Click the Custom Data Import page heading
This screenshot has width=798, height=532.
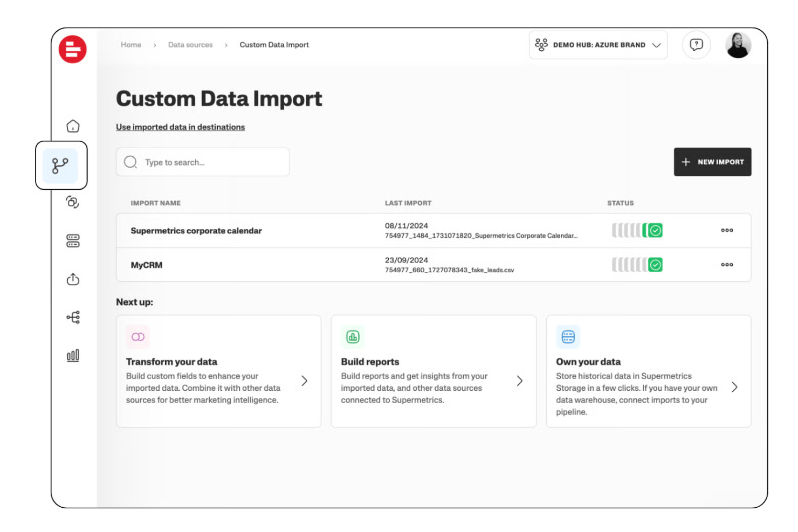[219, 99]
